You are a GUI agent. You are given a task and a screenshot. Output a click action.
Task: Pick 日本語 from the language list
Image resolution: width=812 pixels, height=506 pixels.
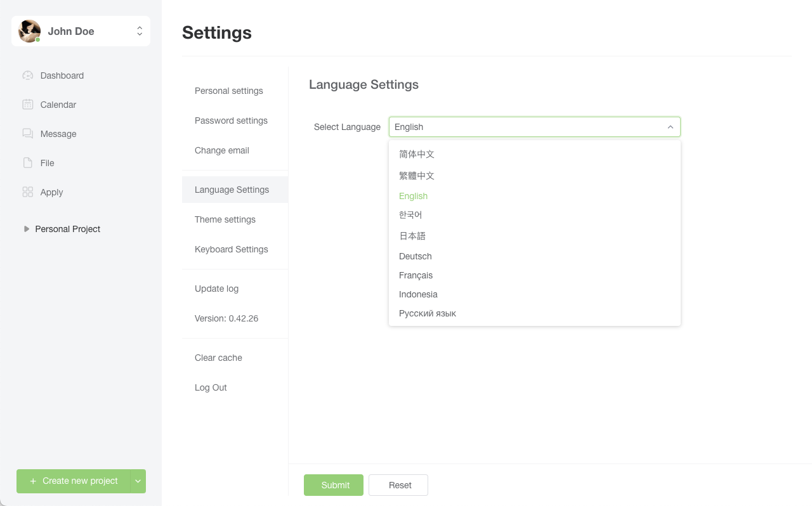pyautogui.click(x=535, y=236)
